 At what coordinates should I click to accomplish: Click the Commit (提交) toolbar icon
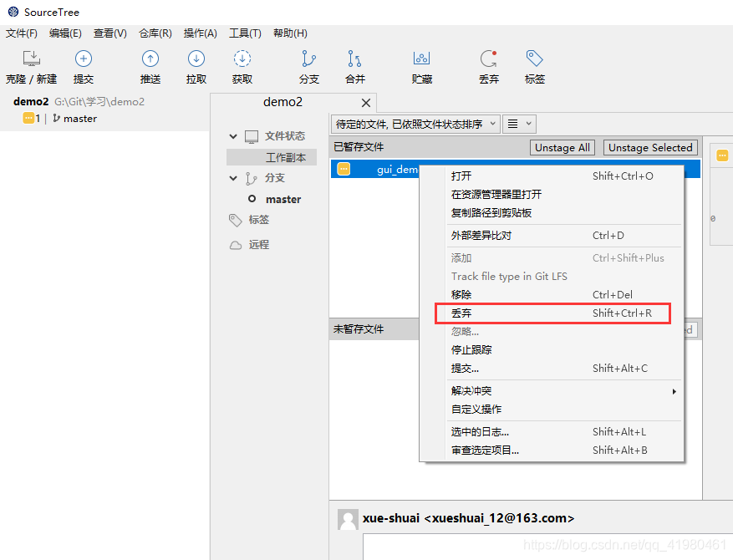click(84, 59)
